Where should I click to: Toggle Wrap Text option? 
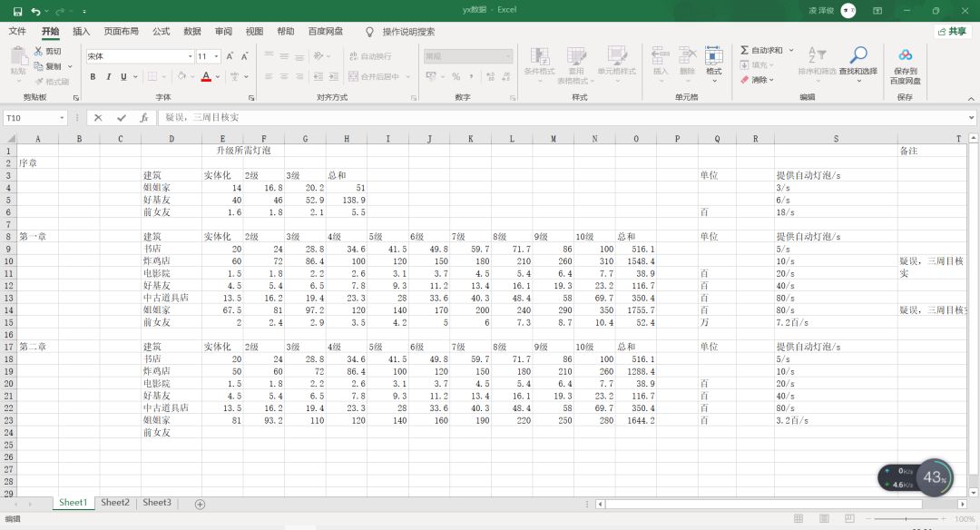pyautogui.click(x=370, y=56)
